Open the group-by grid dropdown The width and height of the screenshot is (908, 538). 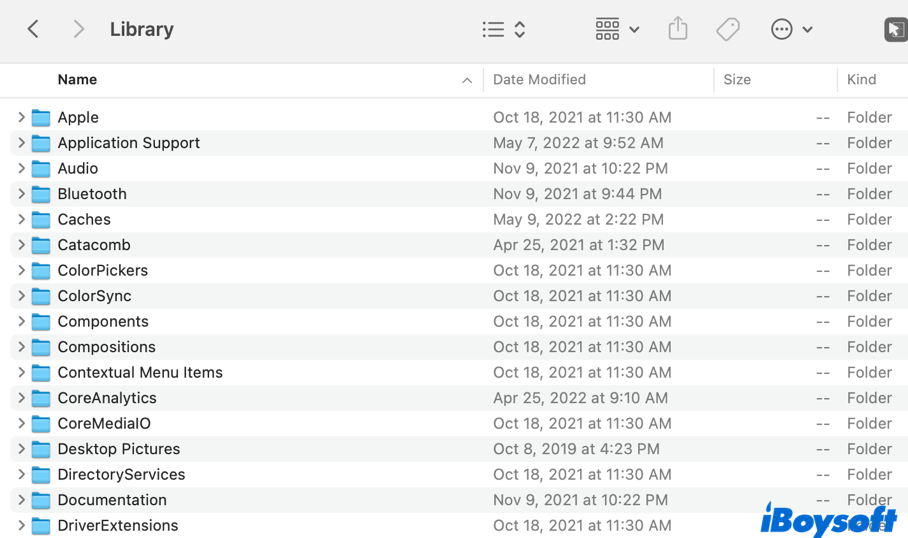617,30
